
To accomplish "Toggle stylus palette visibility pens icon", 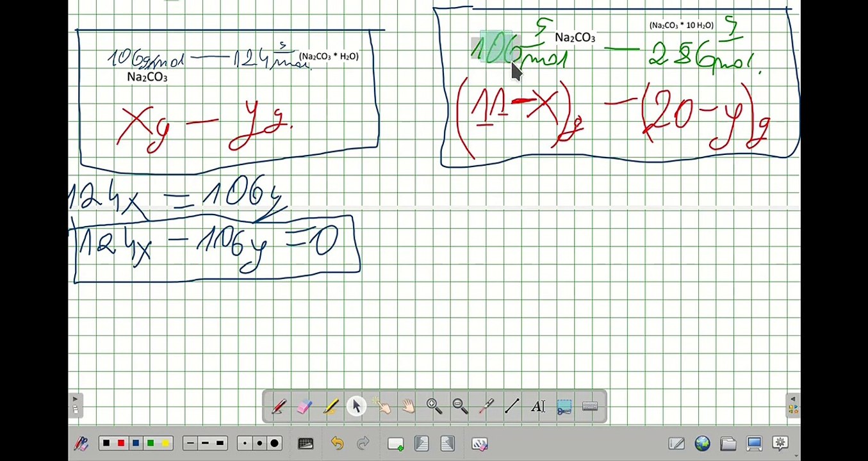I will [81, 443].
